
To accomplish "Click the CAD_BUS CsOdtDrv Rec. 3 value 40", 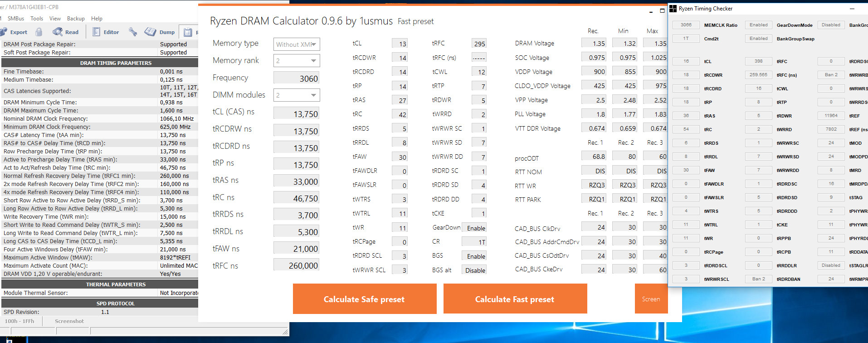I will coord(655,255).
